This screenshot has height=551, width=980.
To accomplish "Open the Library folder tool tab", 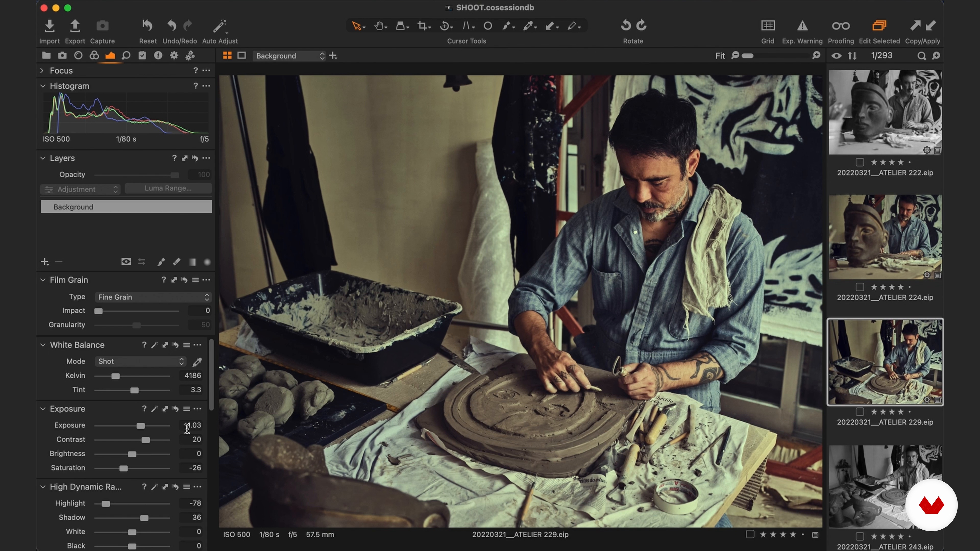I will click(x=46, y=56).
